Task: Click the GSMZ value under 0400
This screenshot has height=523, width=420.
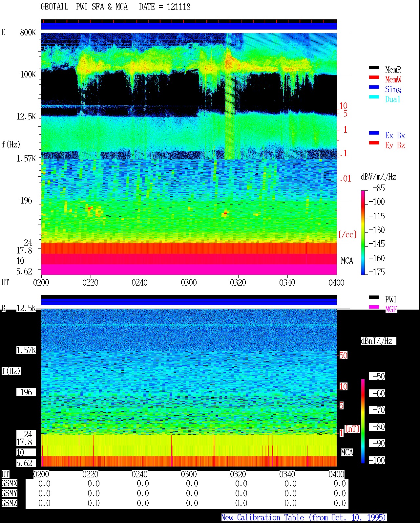Action: click(x=340, y=503)
